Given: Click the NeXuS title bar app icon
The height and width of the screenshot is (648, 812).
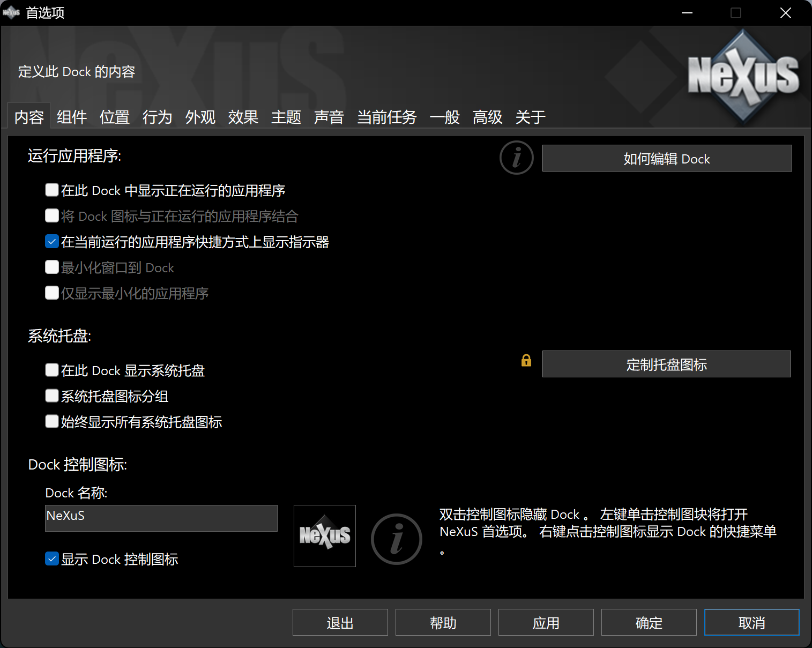Looking at the screenshot, I should coord(11,13).
